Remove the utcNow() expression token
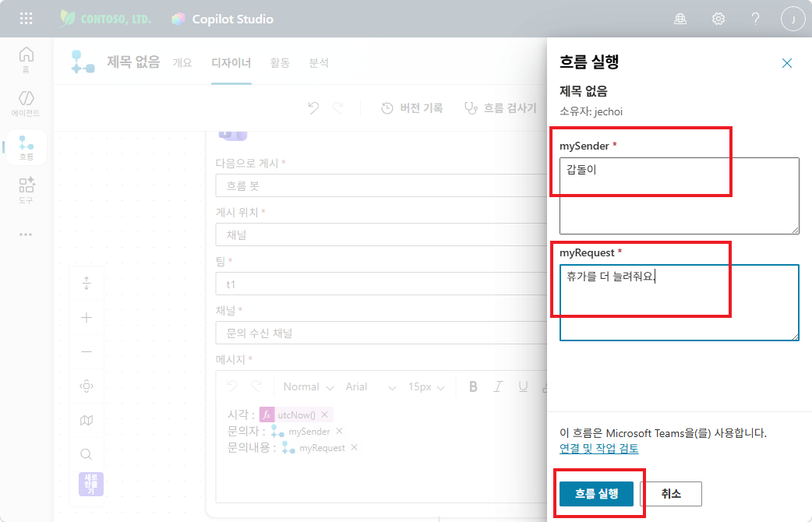This screenshot has width=812, height=522. (x=325, y=414)
